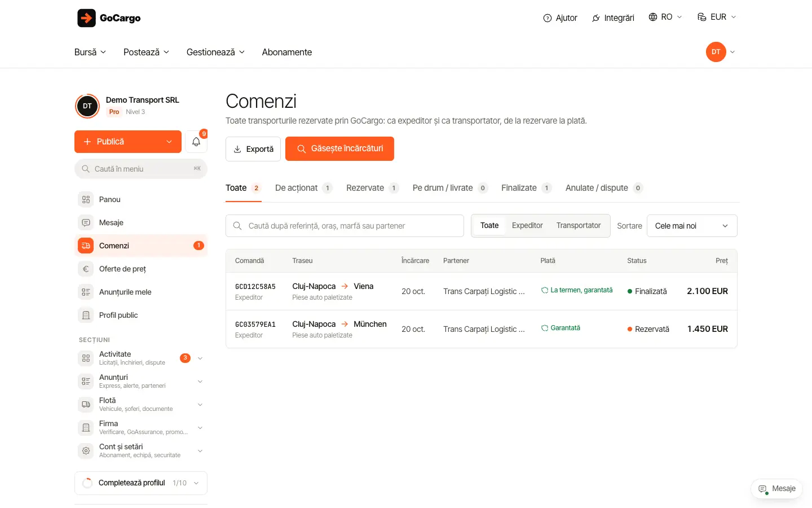Switch to the Rezervate tab

372,188
